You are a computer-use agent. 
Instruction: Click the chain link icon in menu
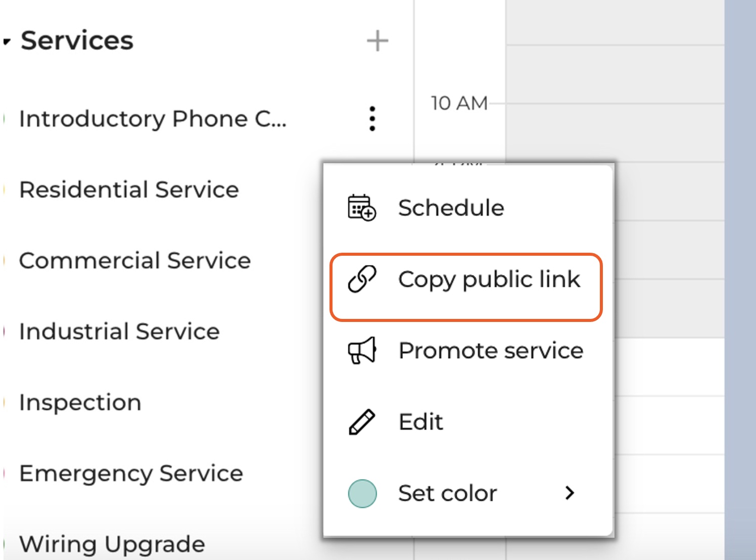click(362, 279)
